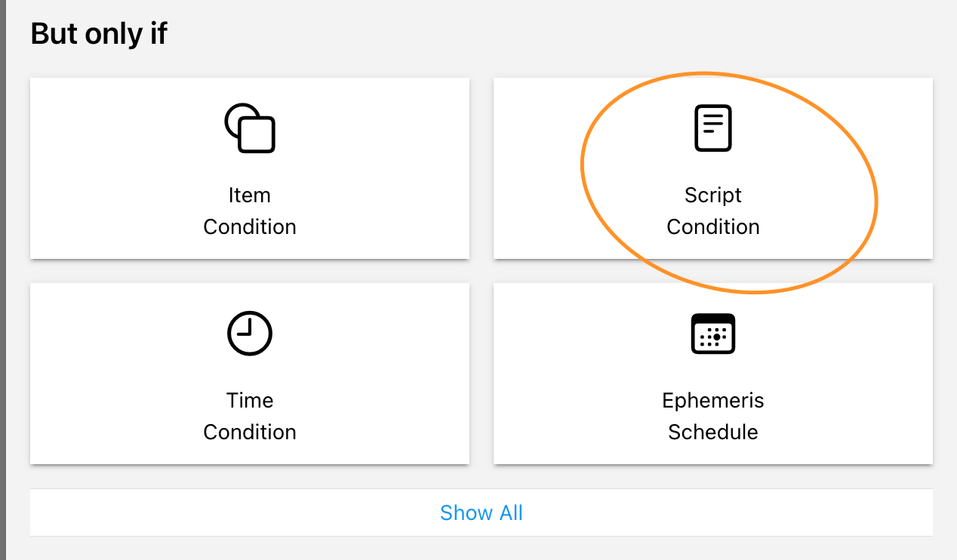This screenshot has width=957, height=560.
Task: Click the 'But only if' heading
Action: [x=99, y=34]
